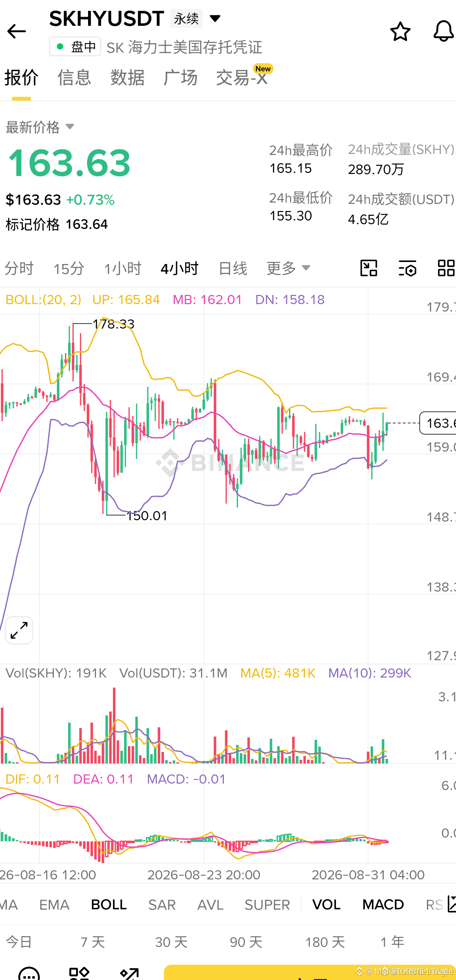The image size is (456, 980).
Task: Toggle the EMA indicator
Action: (54, 904)
